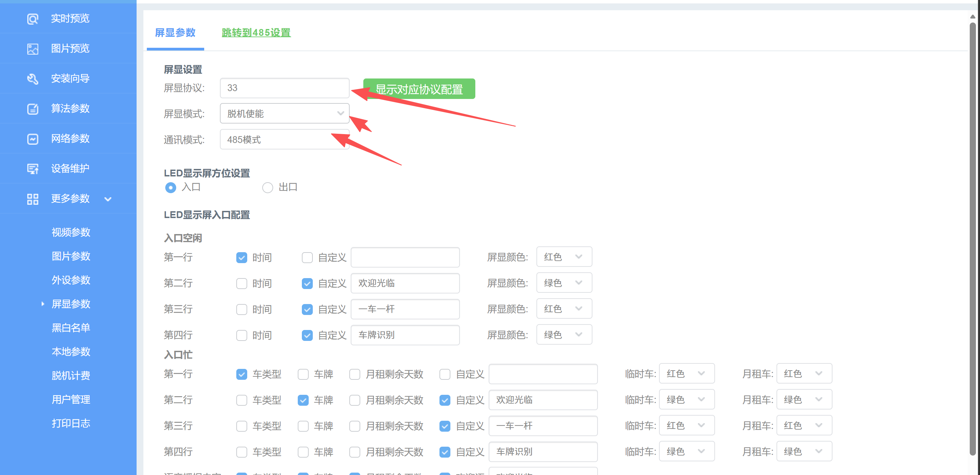Open 打印日志 in the sidebar
Viewport: 980px width, 475px height.
click(71, 423)
